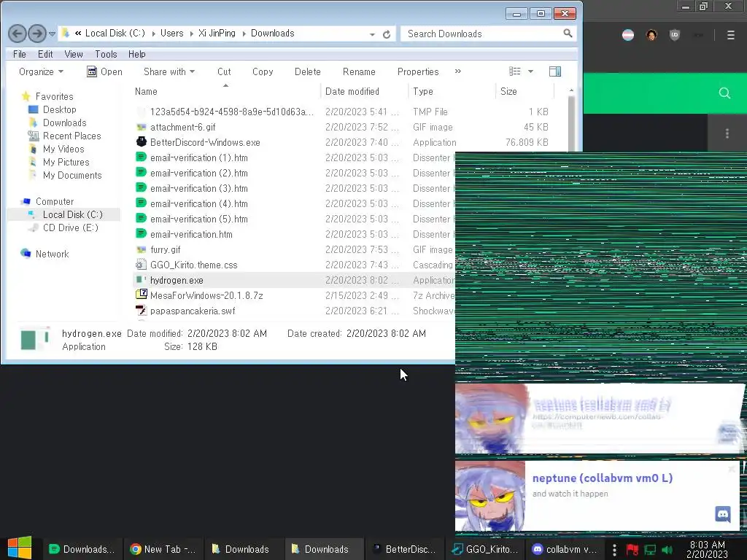Sort by the Name column header
747x560 pixels.
146,91
